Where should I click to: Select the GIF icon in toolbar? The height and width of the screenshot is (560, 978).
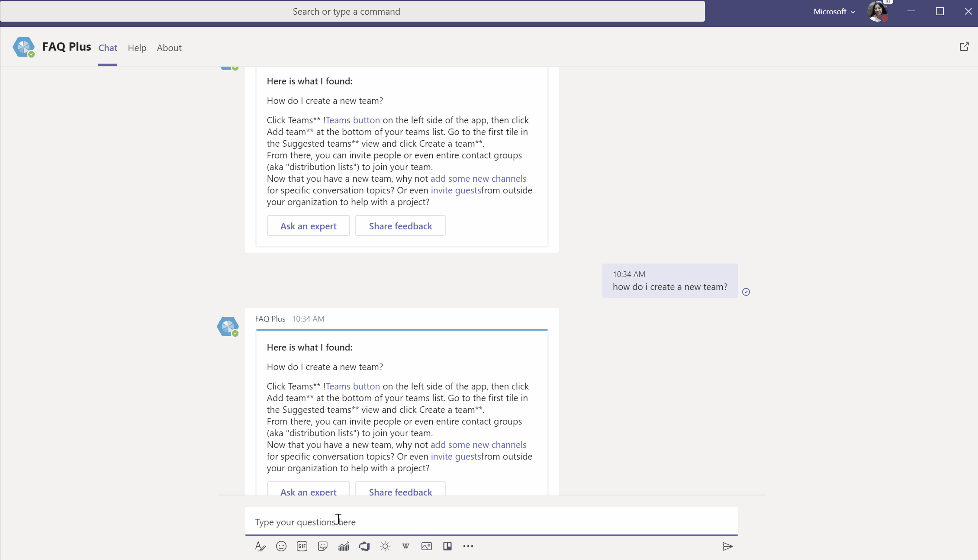(x=302, y=546)
